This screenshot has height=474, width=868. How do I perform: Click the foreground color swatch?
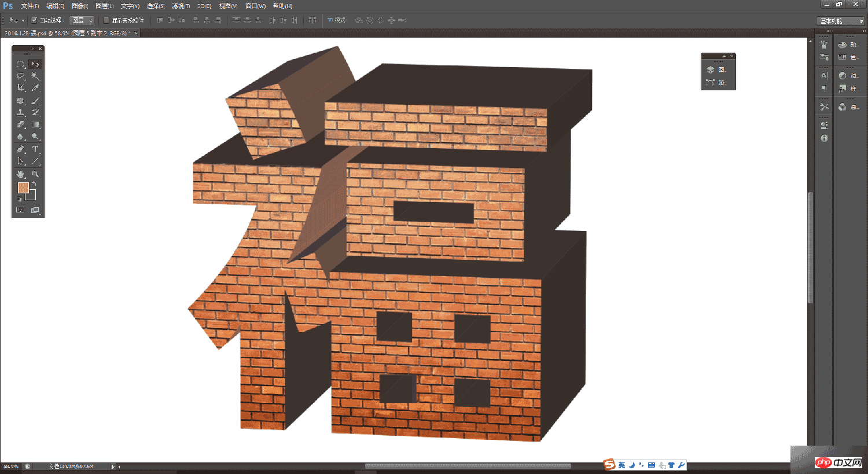coord(23,188)
